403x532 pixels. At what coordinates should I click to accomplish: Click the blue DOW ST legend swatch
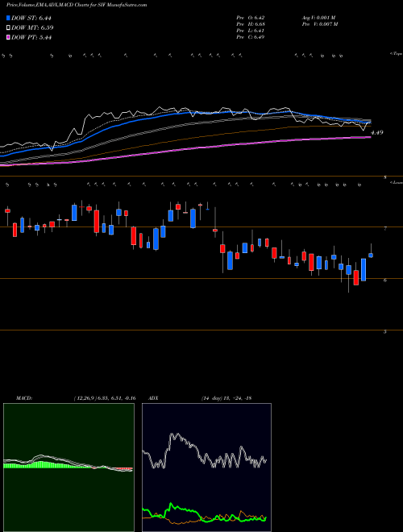pos(8,18)
